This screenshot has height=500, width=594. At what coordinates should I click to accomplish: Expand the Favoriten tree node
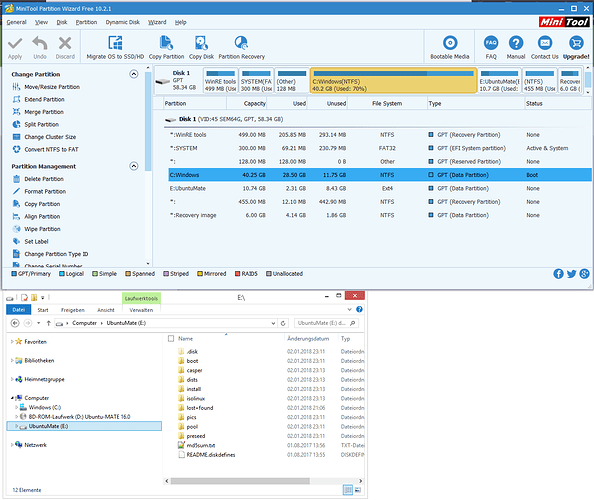point(12,342)
